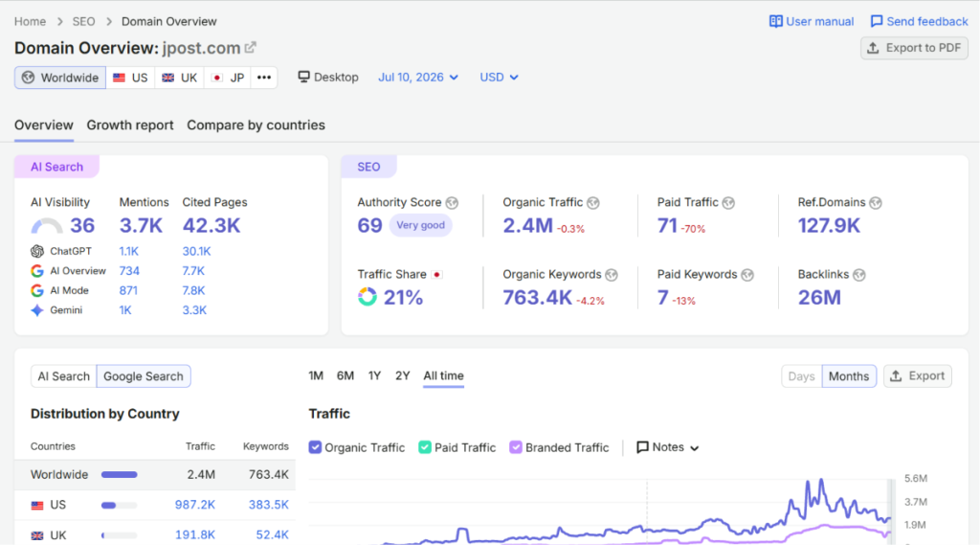This screenshot has height=545, width=980.
Task: Select the All time range
Action: coord(443,375)
